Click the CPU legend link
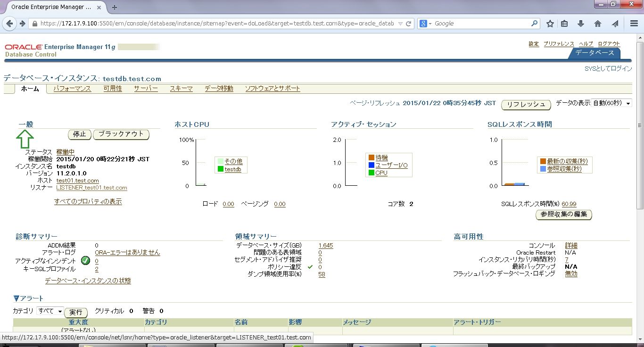This screenshot has width=644, height=347. pyautogui.click(x=381, y=173)
